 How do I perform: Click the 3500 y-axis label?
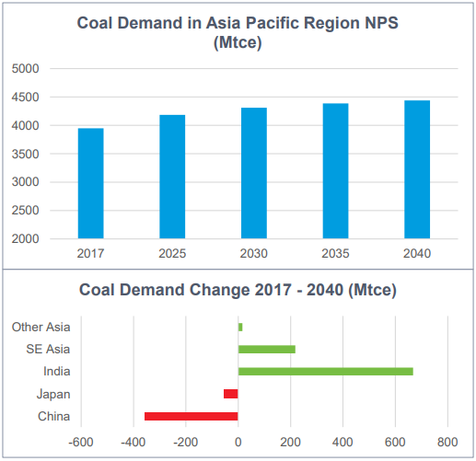[25, 154]
